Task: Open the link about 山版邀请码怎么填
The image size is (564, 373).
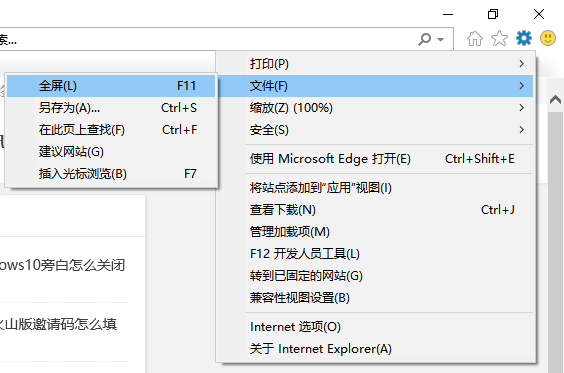Action: pos(58,324)
